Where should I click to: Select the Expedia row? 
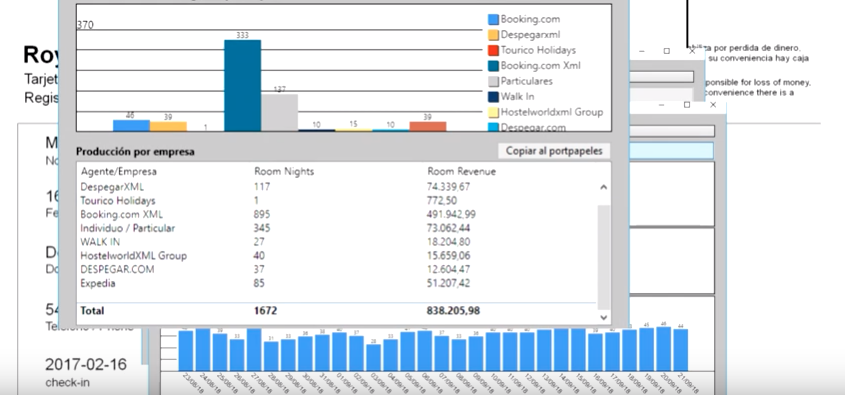click(x=337, y=283)
